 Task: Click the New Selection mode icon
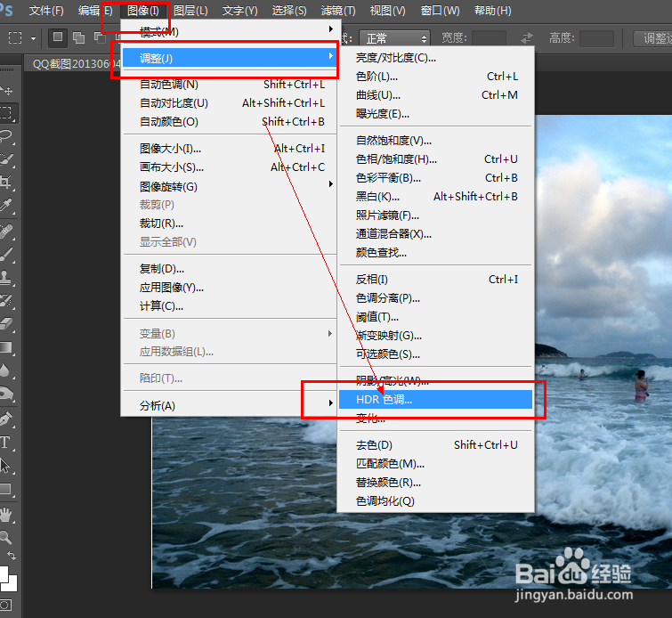tap(58, 37)
